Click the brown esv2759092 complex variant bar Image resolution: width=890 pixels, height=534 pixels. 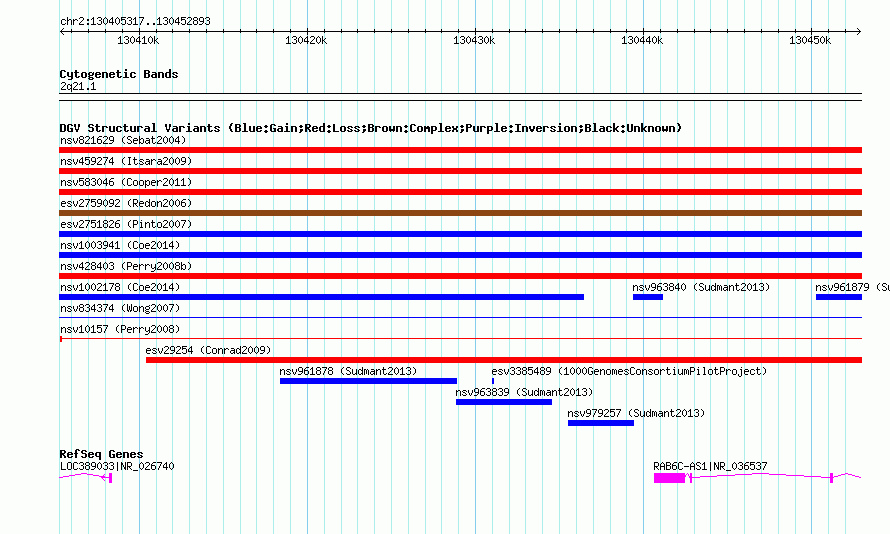pyautogui.click(x=460, y=213)
